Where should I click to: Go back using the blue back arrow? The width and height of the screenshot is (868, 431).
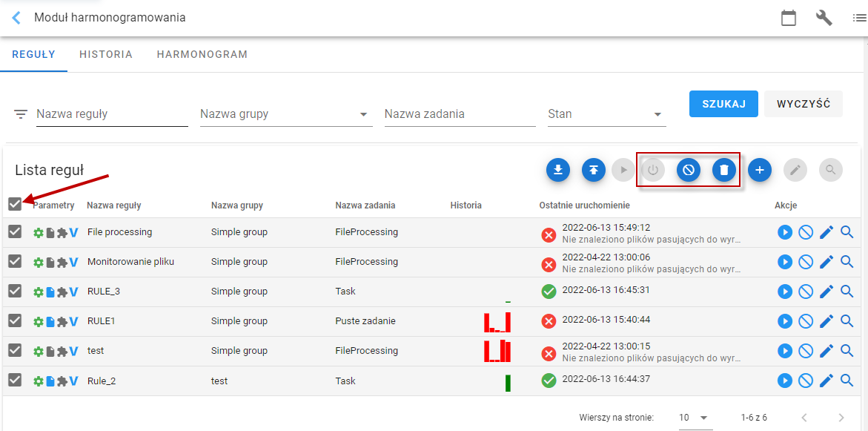[x=16, y=18]
